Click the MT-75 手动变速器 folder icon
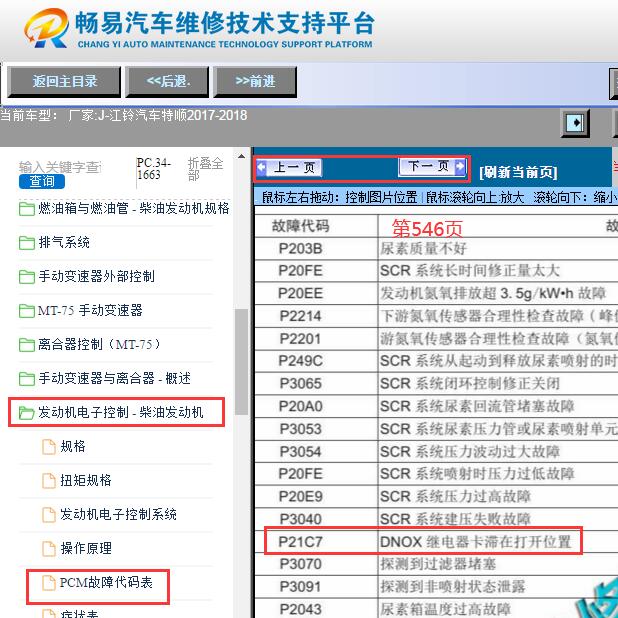Screen dimensions: 618x618 coord(26,311)
